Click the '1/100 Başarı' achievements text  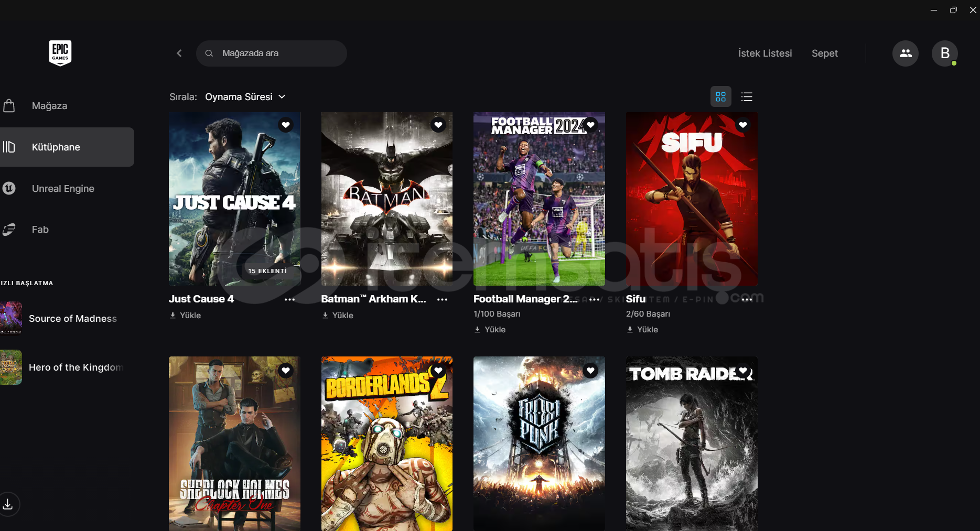[497, 314]
